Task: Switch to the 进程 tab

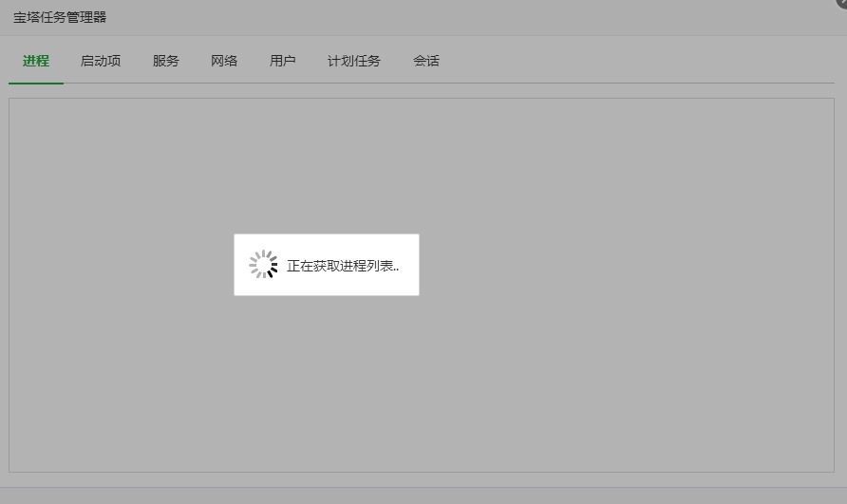Action: 36,61
